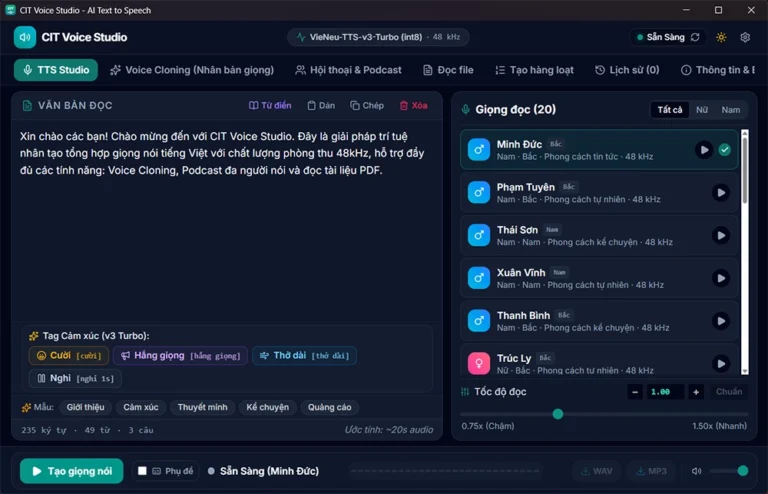Open the TTS Studio tab
The image size is (768, 494).
coord(56,70)
